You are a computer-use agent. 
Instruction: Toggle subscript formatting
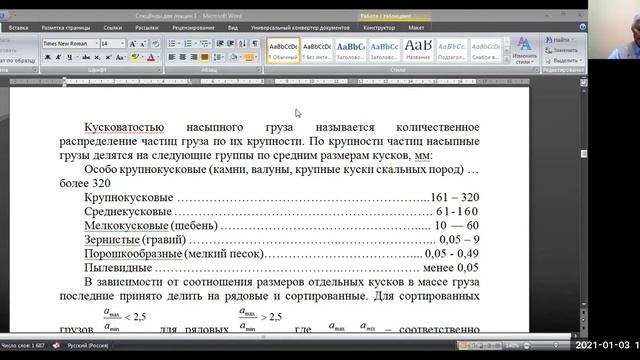97,58
